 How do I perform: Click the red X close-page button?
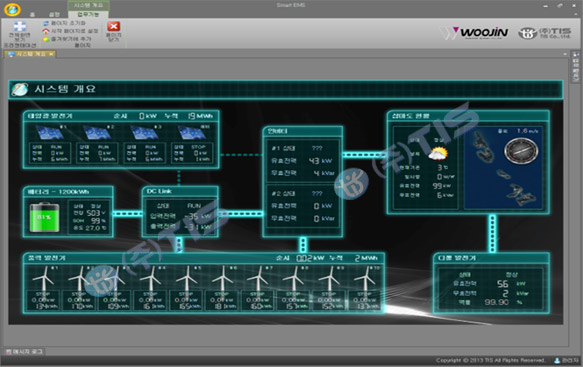tap(113, 26)
